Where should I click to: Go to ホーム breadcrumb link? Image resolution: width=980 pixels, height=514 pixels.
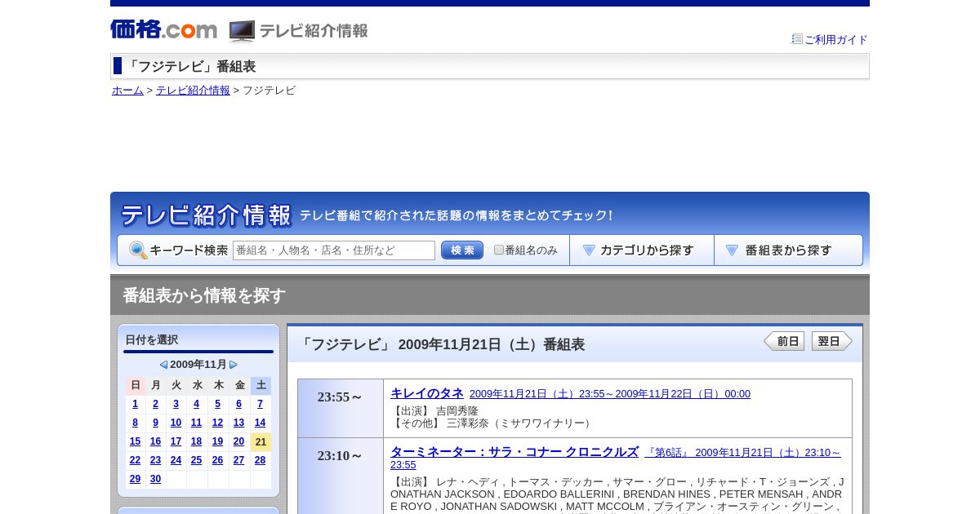tap(127, 91)
